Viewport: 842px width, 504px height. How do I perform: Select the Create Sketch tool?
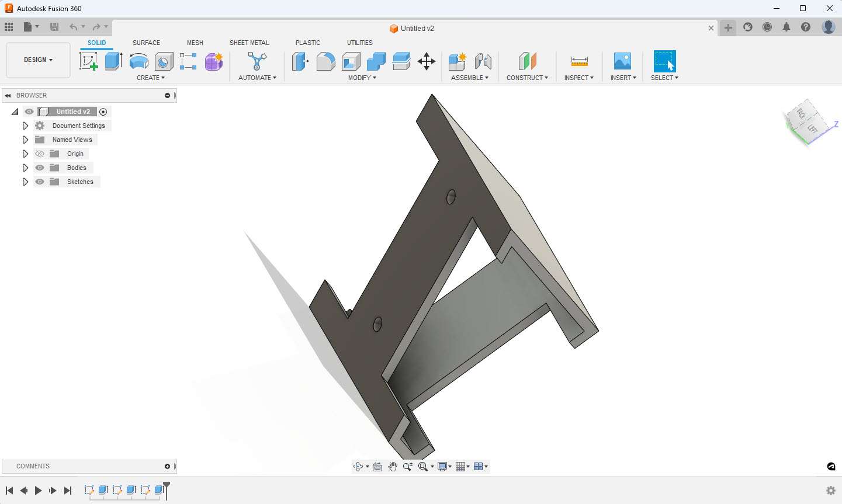click(88, 61)
